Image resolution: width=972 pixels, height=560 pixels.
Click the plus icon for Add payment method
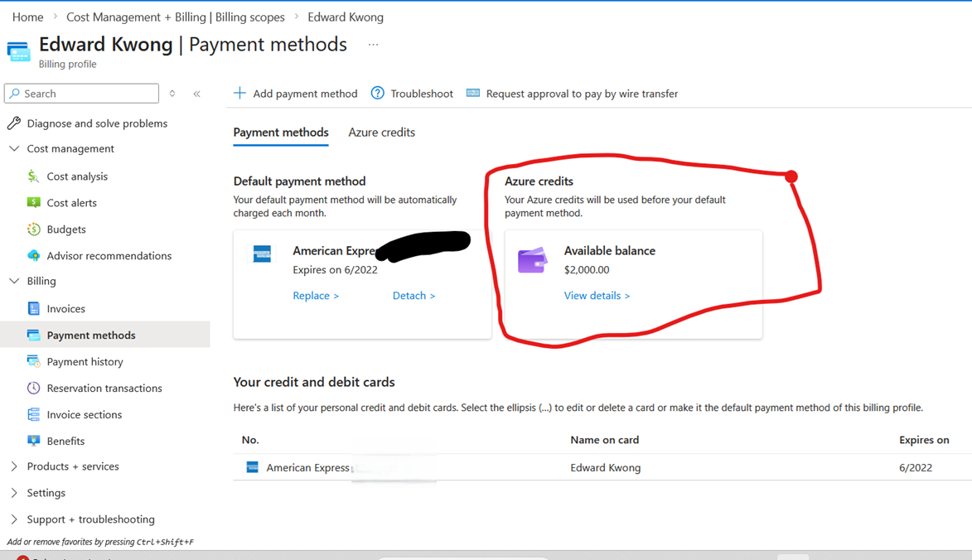click(240, 93)
